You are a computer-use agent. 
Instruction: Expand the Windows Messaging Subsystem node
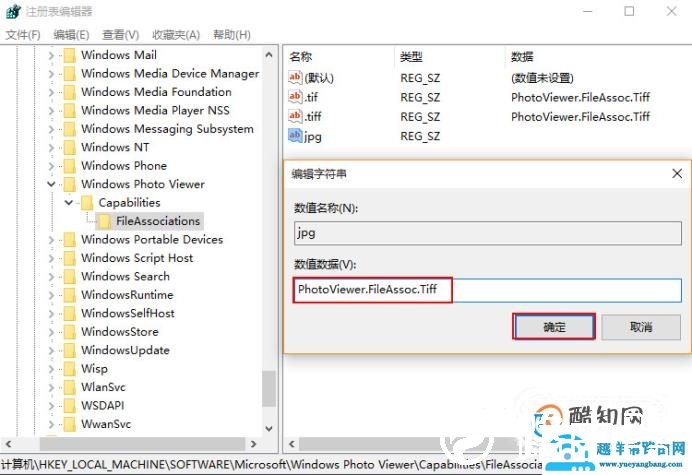click(x=51, y=129)
